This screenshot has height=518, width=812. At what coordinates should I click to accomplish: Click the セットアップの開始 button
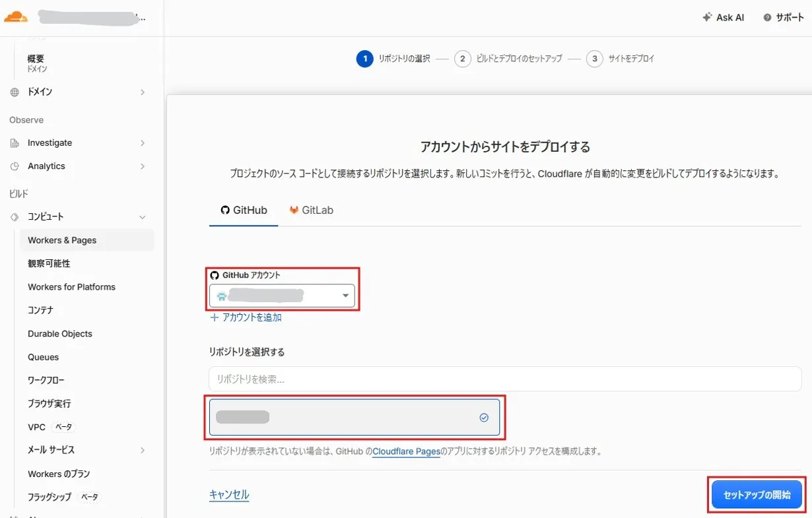coord(757,495)
